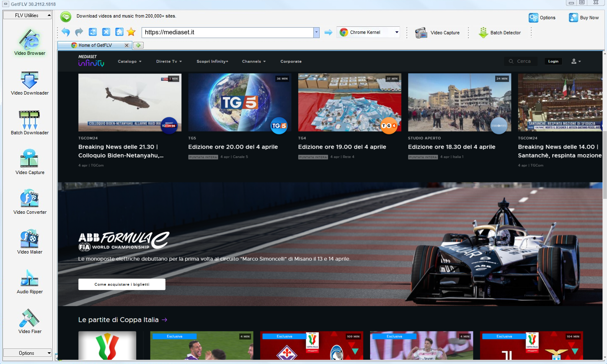This screenshot has width=607, height=364.
Task: Open the URL history dropdown arrow
Action: [316, 32]
